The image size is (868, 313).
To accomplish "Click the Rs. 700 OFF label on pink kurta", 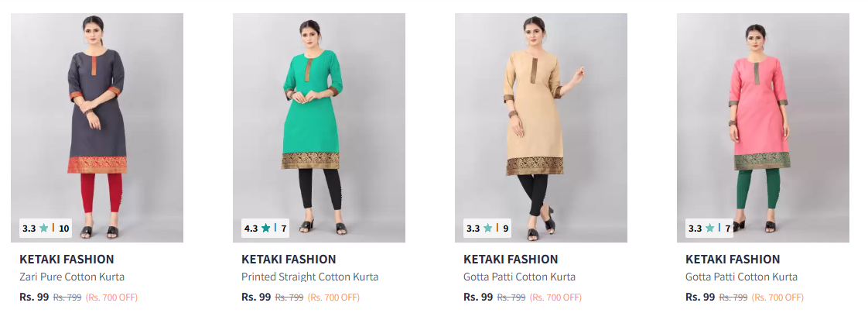I will click(x=777, y=298).
